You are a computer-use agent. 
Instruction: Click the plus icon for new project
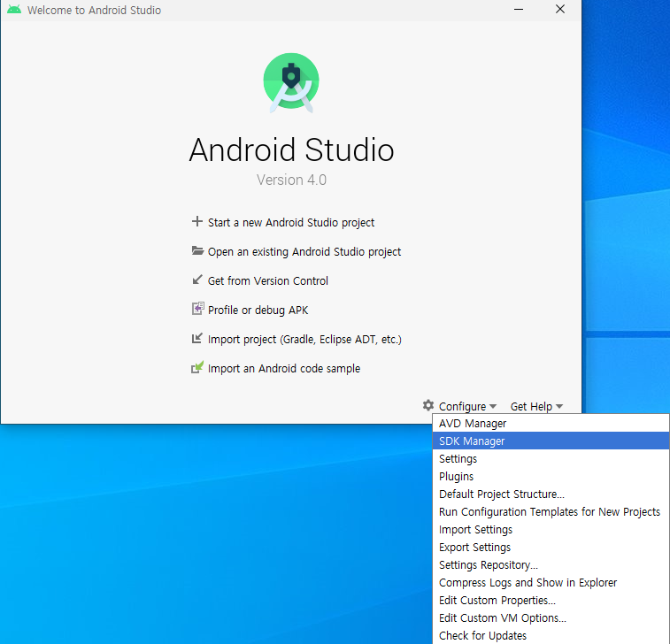point(197,221)
